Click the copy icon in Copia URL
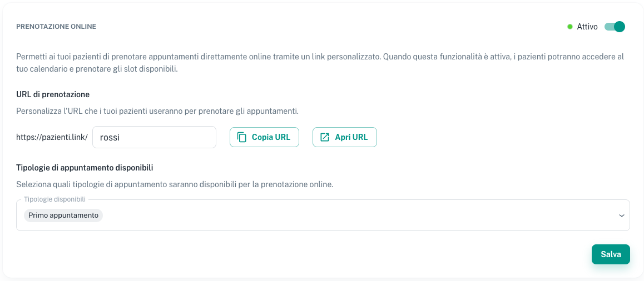 point(242,137)
